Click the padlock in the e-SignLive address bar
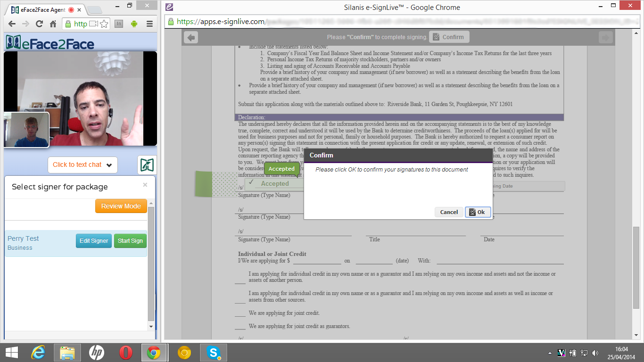The height and width of the screenshot is (362, 644). pyautogui.click(x=171, y=22)
